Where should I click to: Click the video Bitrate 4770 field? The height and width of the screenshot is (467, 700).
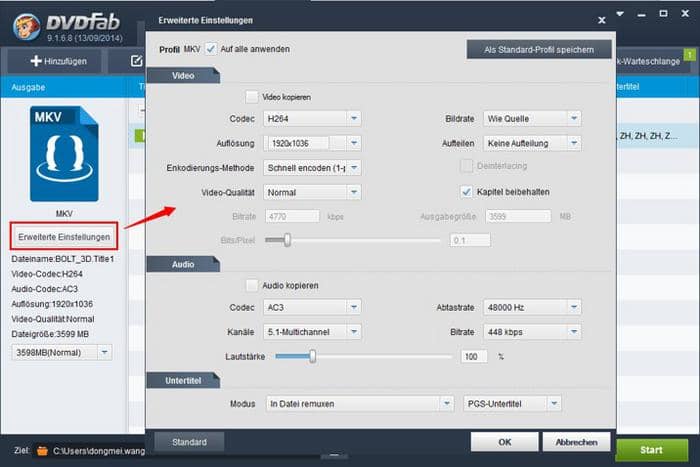point(292,217)
